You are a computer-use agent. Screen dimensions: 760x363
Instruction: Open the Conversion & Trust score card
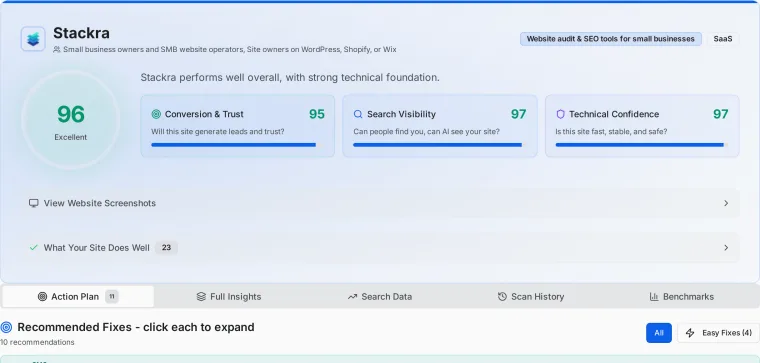point(238,126)
